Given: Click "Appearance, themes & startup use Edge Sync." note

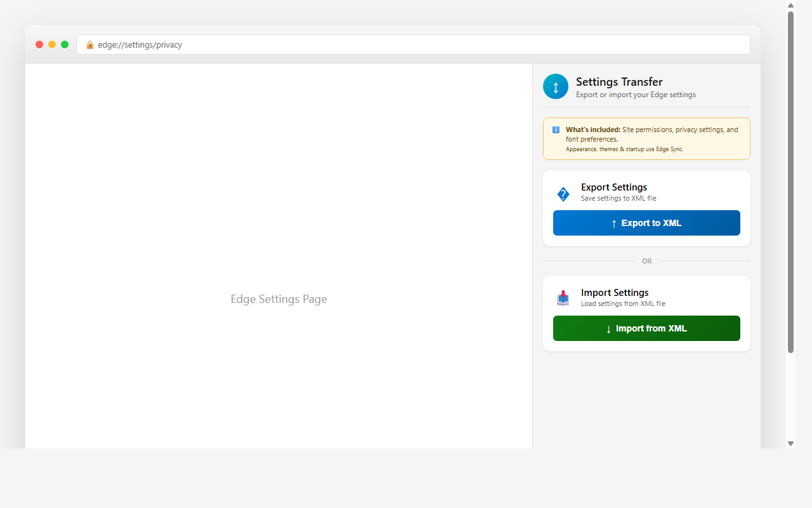Looking at the screenshot, I should pyautogui.click(x=624, y=149).
